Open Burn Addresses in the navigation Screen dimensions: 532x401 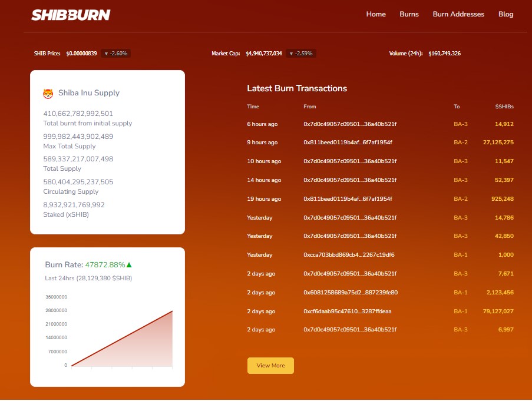(x=458, y=14)
